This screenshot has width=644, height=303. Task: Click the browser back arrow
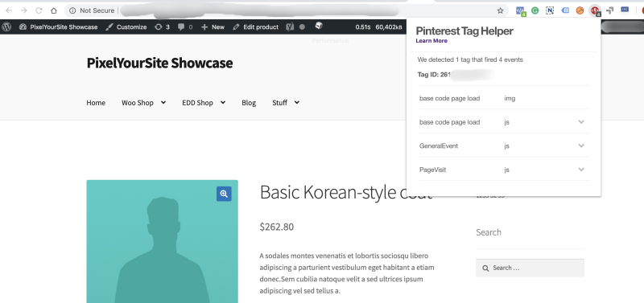point(9,10)
